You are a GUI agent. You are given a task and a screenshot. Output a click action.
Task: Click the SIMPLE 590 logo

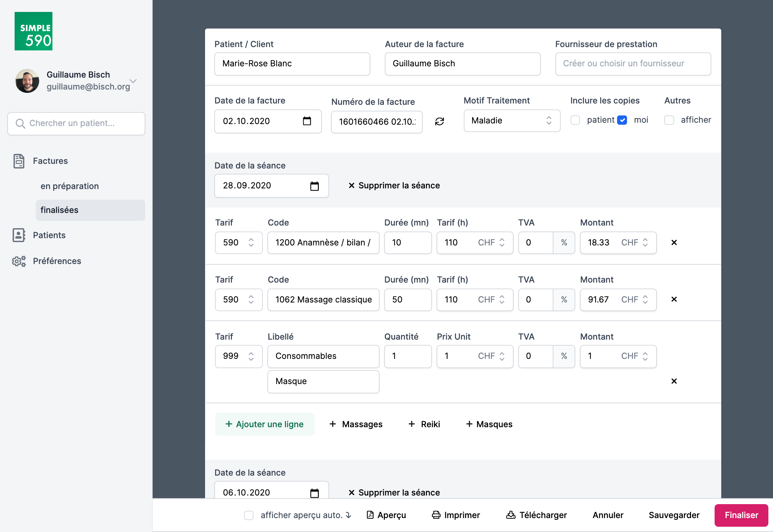(33, 31)
